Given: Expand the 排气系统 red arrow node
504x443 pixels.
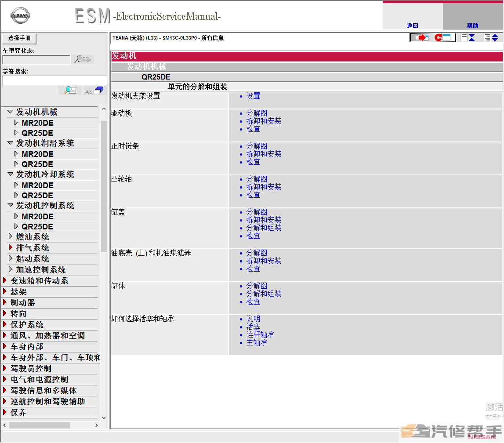Looking at the screenshot, I should click(10, 247).
